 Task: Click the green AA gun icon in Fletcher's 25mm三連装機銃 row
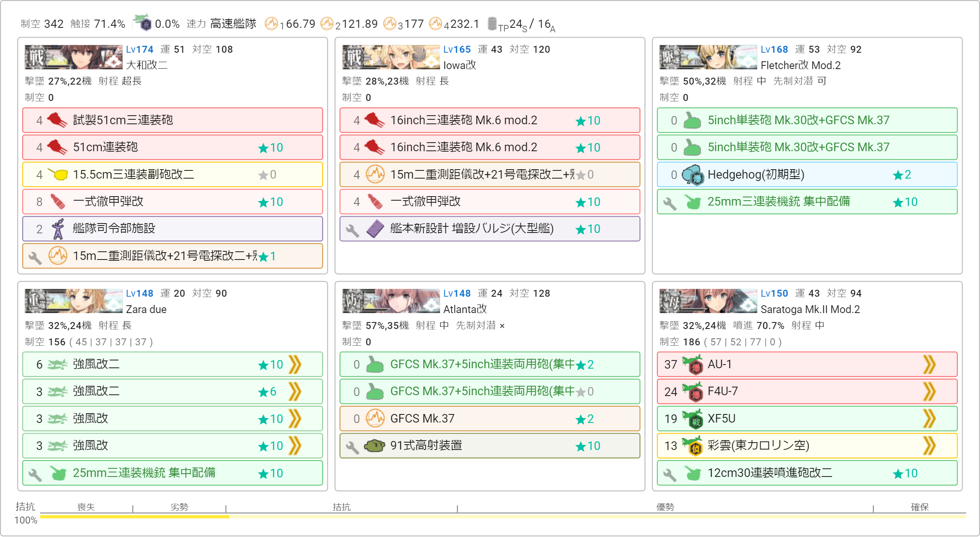[693, 202]
